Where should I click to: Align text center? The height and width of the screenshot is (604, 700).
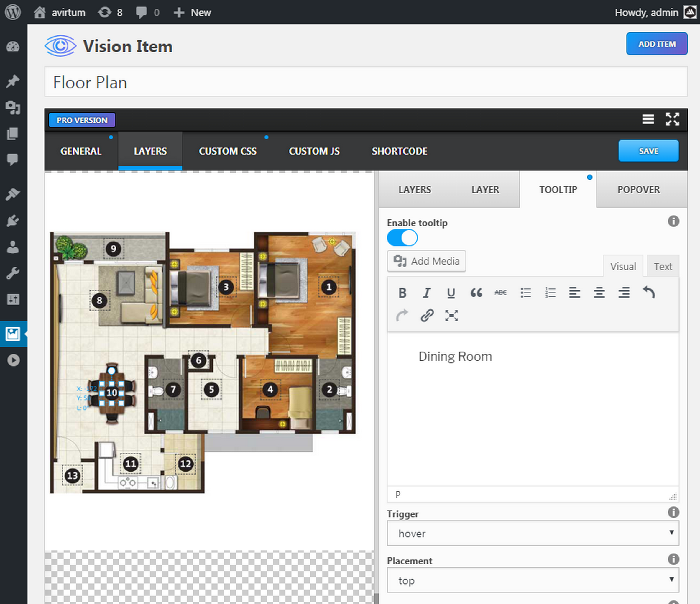click(x=599, y=293)
